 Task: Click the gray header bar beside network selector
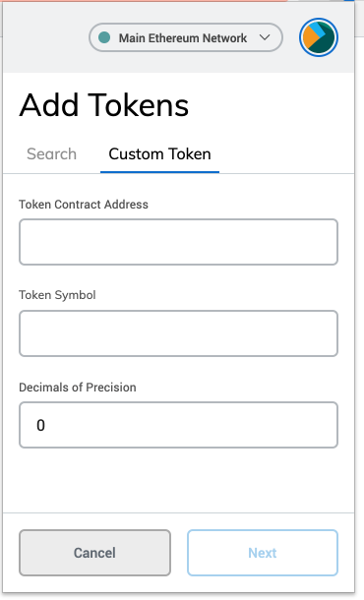click(46, 37)
